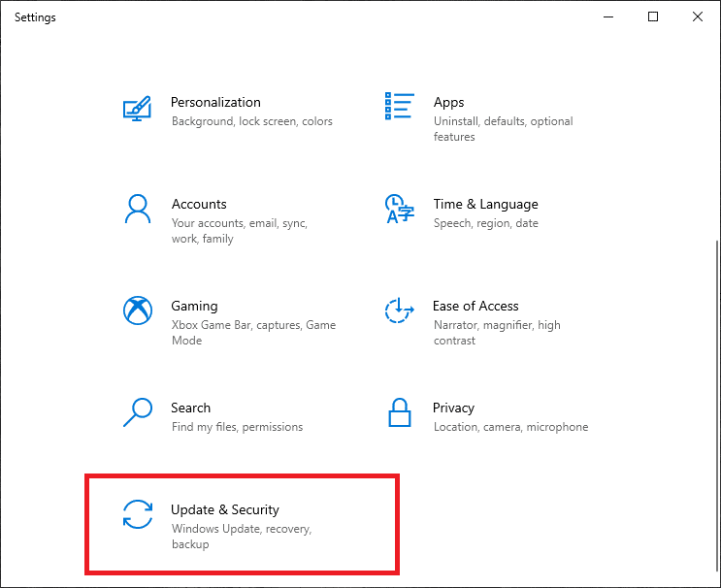This screenshot has height=588, width=721.
Task: Choose the Privacy heading text
Action: [x=453, y=408]
